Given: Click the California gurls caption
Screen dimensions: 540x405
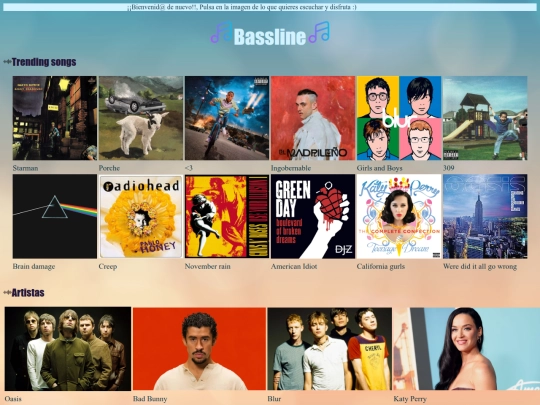Looking at the screenshot, I should (x=381, y=267).
